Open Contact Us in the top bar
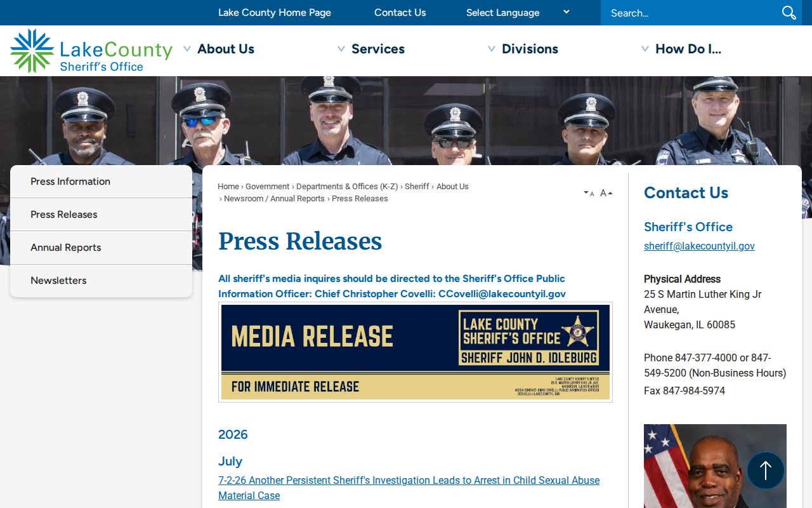Image resolution: width=812 pixels, height=508 pixels. coord(400,13)
